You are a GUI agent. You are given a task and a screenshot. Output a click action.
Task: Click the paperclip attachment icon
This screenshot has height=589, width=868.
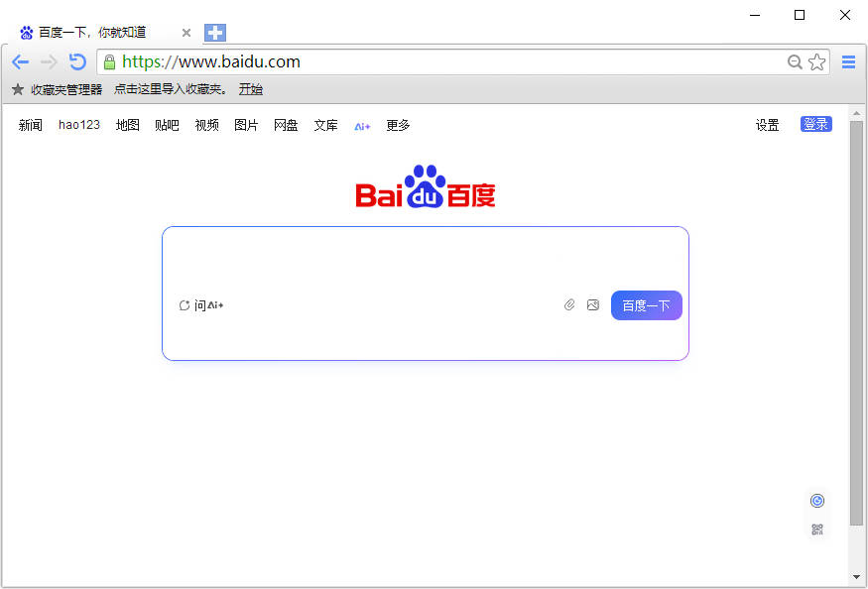click(x=569, y=305)
